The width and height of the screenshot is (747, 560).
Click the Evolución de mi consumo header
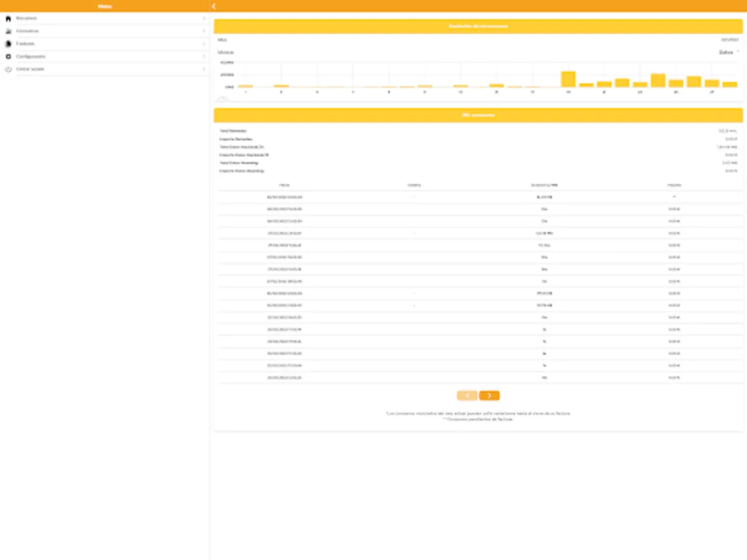pos(478,26)
